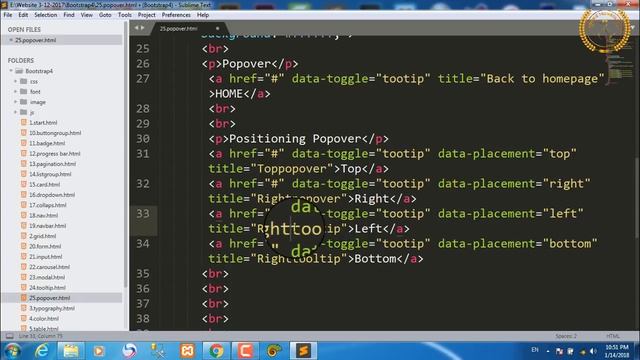Open 10.buttongroup.html from the sidebar
The width and height of the screenshot is (640, 360).
(x=55, y=133)
